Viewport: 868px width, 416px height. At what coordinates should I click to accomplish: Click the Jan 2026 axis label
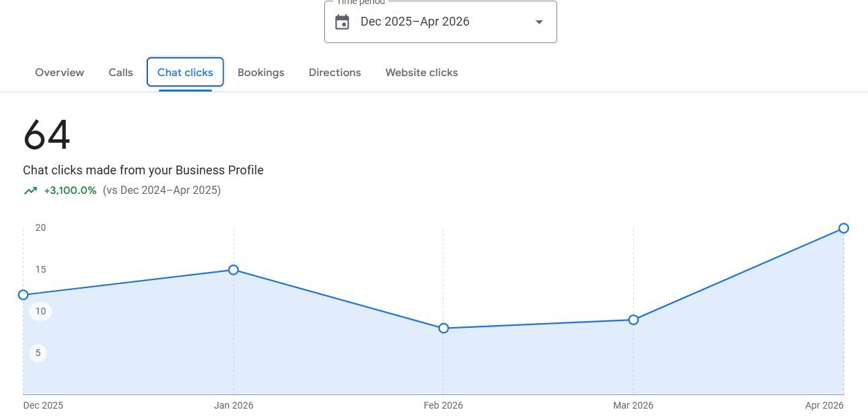point(233,405)
